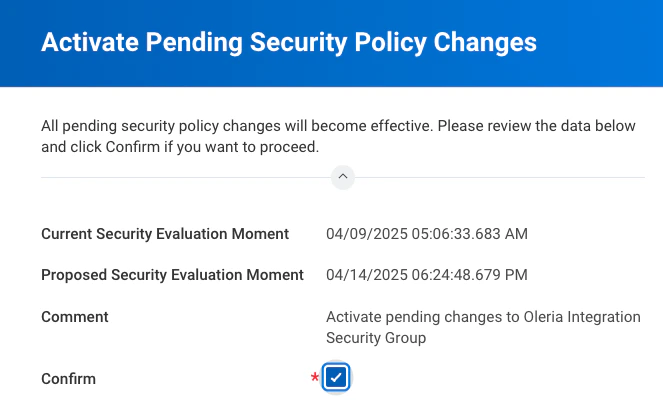663x405 pixels.
Task: Select the 04/14/2025 06:24:48.679 PM timestamp
Action: [x=427, y=275]
